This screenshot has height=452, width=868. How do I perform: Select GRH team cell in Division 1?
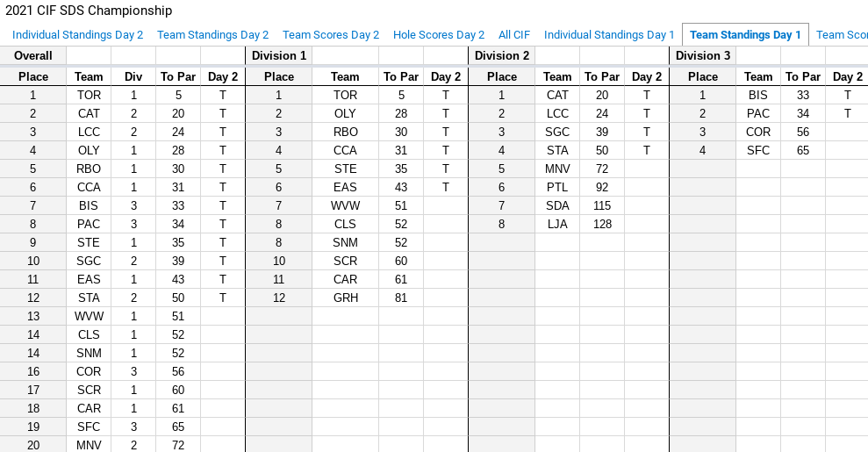tap(345, 298)
